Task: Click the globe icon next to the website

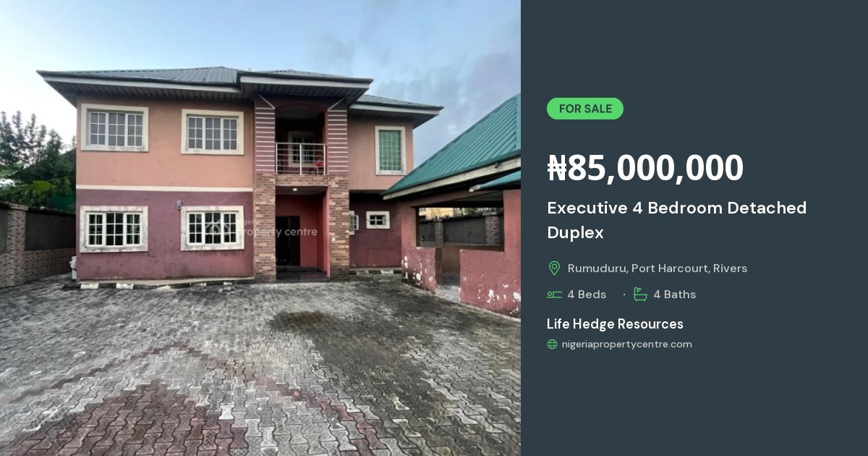Action: pos(553,345)
